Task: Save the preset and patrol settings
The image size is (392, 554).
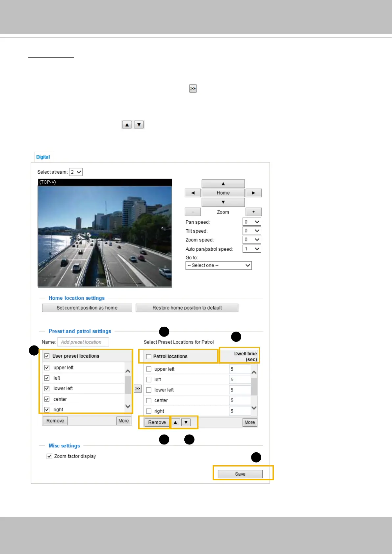Action: pos(240,474)
